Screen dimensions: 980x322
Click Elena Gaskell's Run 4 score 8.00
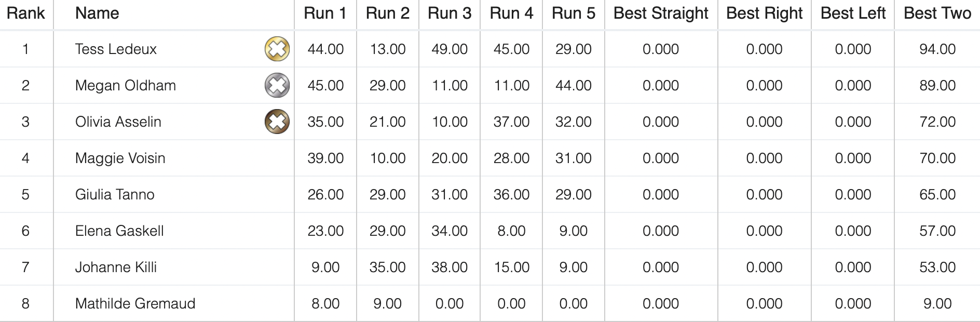[x=511, y=231]
